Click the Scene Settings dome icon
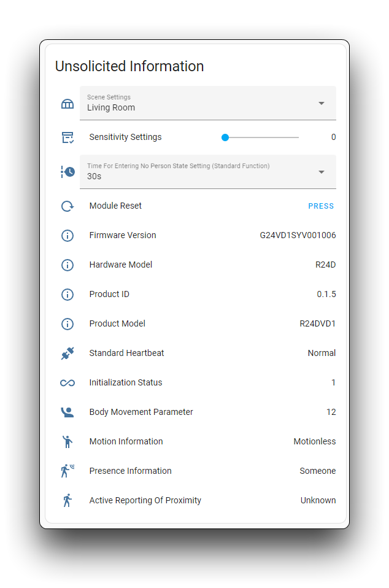Viewport: 389px width, 588px height. [67, 104]
